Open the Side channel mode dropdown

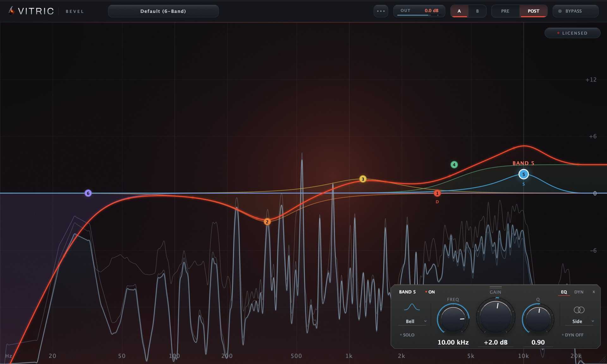point(579,321)
